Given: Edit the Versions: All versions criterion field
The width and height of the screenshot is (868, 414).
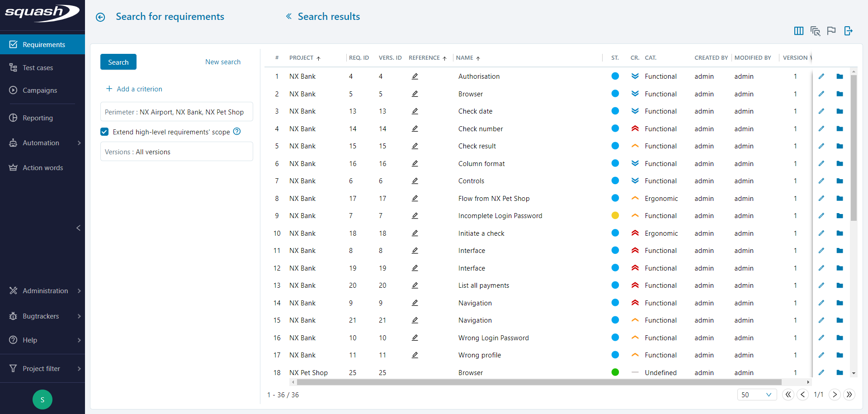Looking at the screenshot, I should click(176, 151).
